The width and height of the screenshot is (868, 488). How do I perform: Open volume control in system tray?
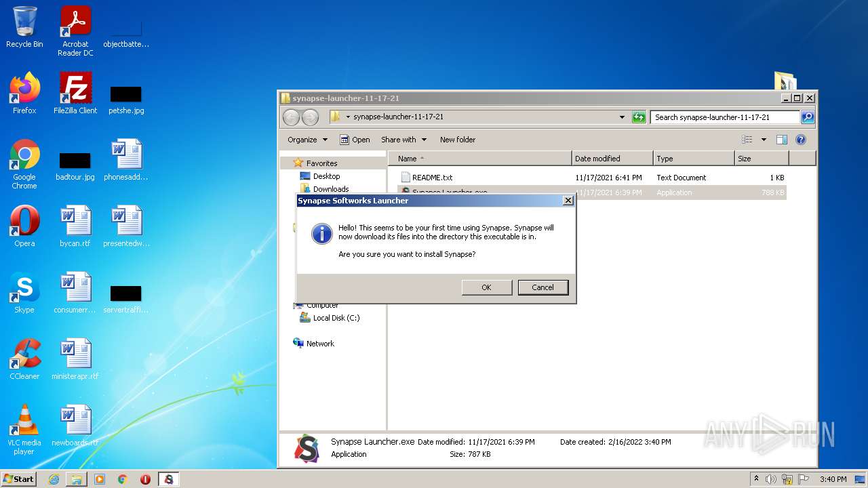click(771, 479)
